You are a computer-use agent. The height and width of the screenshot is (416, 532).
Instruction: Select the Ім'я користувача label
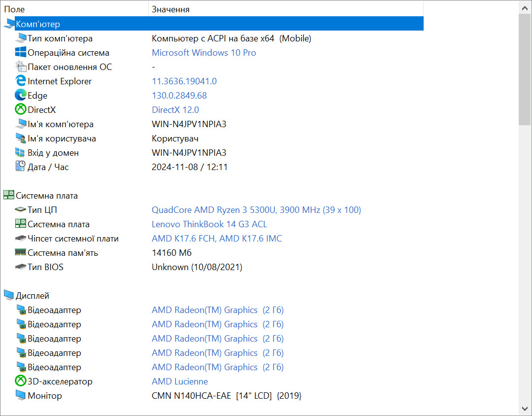62,139
